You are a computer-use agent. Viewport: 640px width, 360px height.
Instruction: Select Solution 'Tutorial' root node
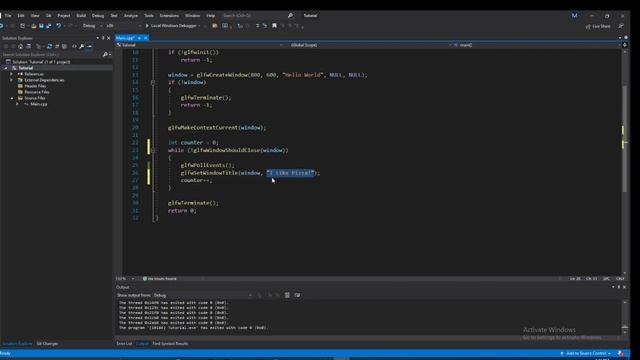coord(41,62)
